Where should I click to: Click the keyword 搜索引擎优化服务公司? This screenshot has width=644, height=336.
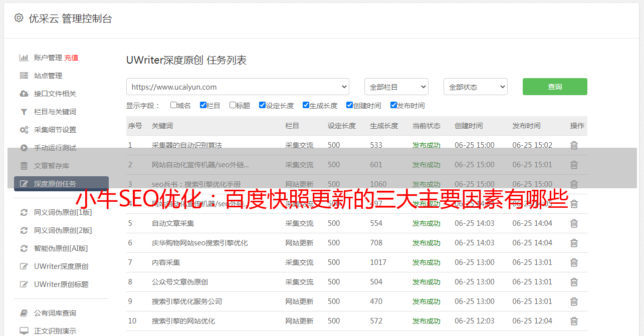click(187, 301)
